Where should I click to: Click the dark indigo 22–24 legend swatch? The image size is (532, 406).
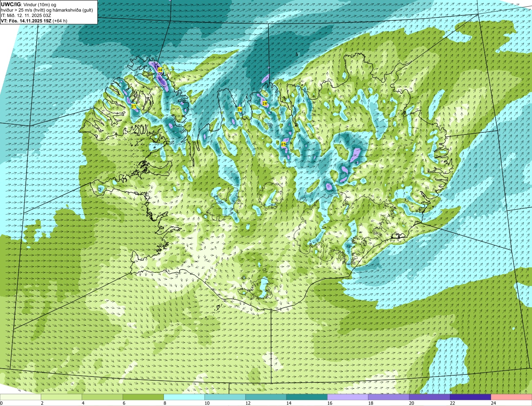(x=470, y=397)
